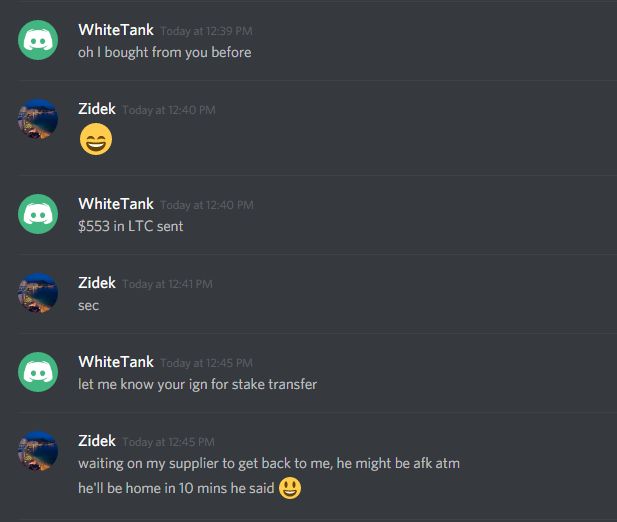Open Zidek's avatar beside the grinning emoji

[38, 119]
